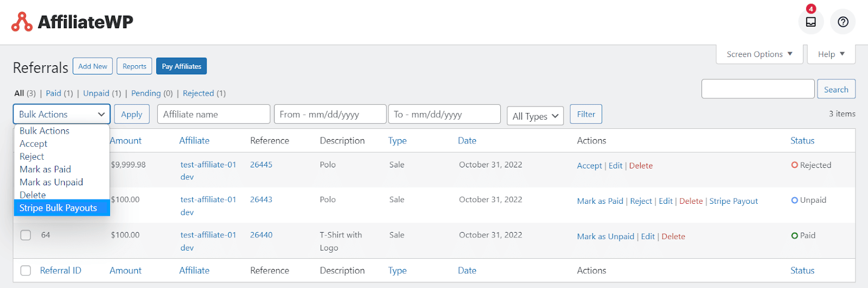Screen dimensions: 868x288
Task: Click the Filter button
Action: 586,114
